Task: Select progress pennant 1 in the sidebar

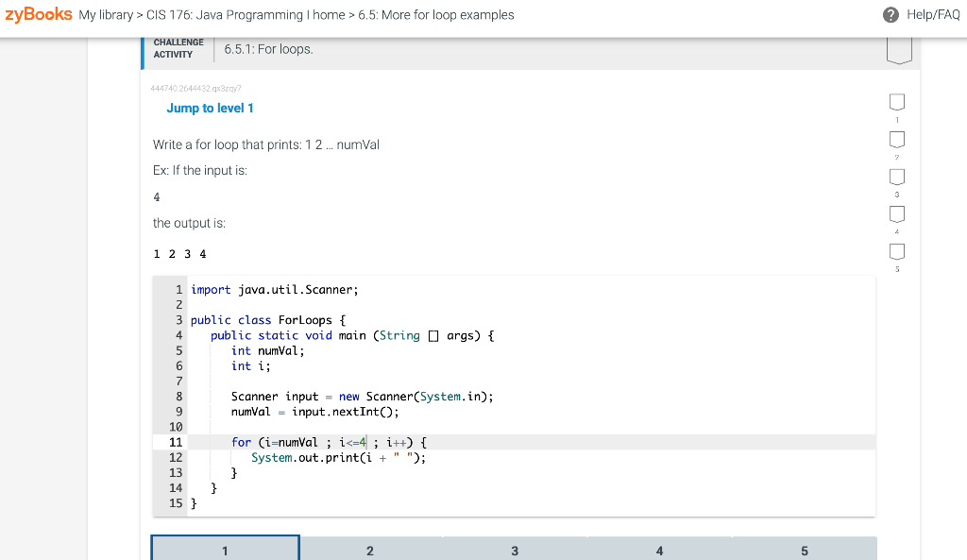Action: 895,101
